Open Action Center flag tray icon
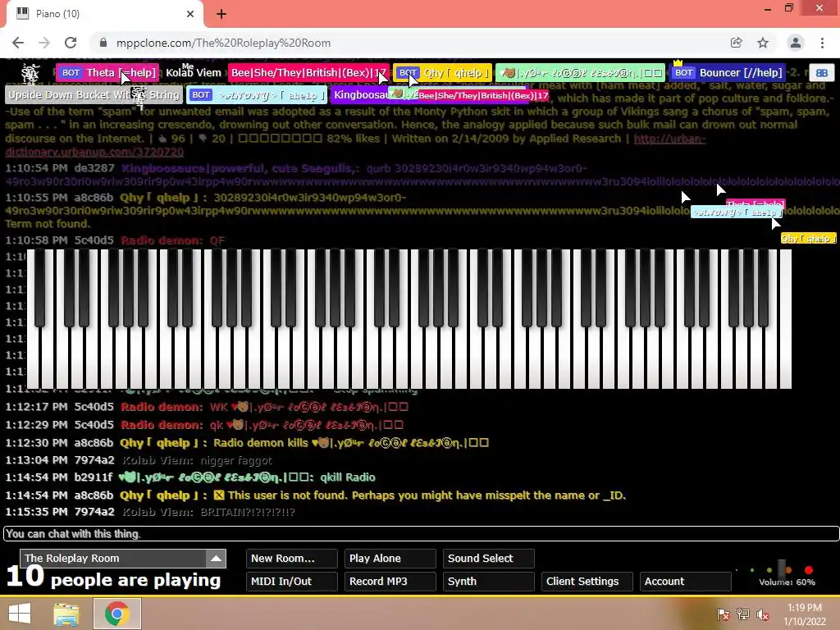The height and width of the screenshot is (630, 840). click(724, 614)
